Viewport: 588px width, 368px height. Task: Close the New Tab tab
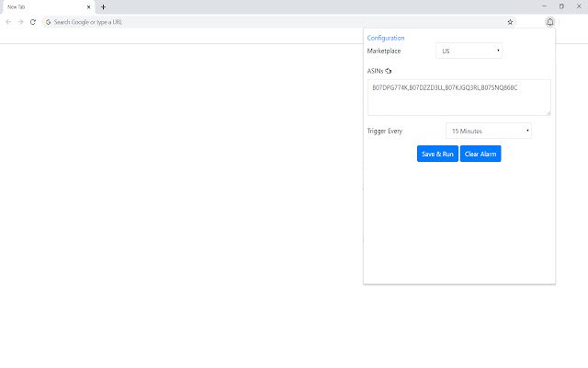pyautogui.click(x=88, y=6)
